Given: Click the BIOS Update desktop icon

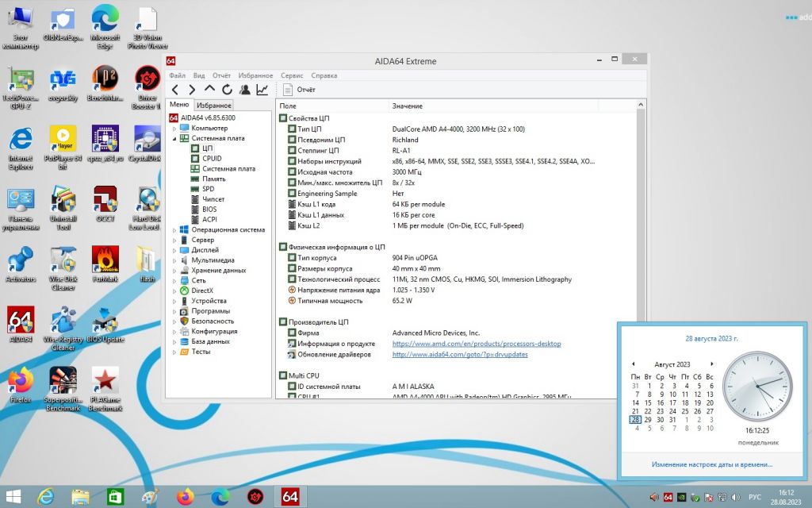Looking at the screenshot, I should [x=105, y=325].
